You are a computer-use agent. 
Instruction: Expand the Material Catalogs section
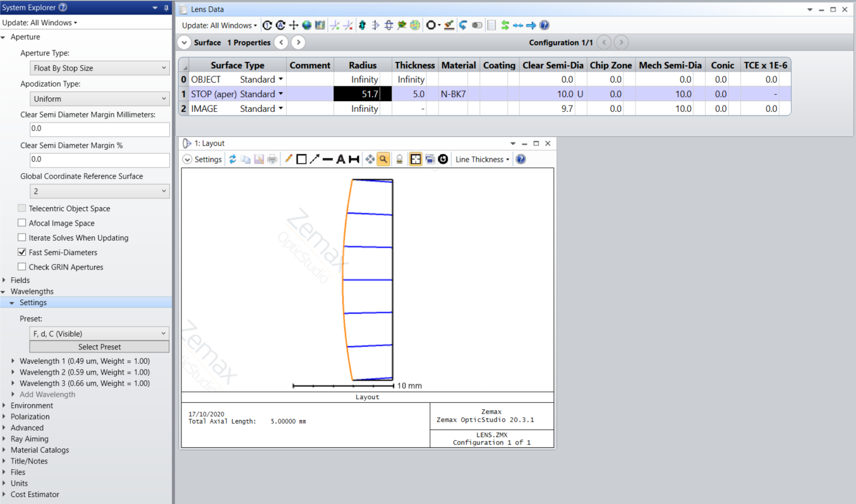(x=5, y=450)
